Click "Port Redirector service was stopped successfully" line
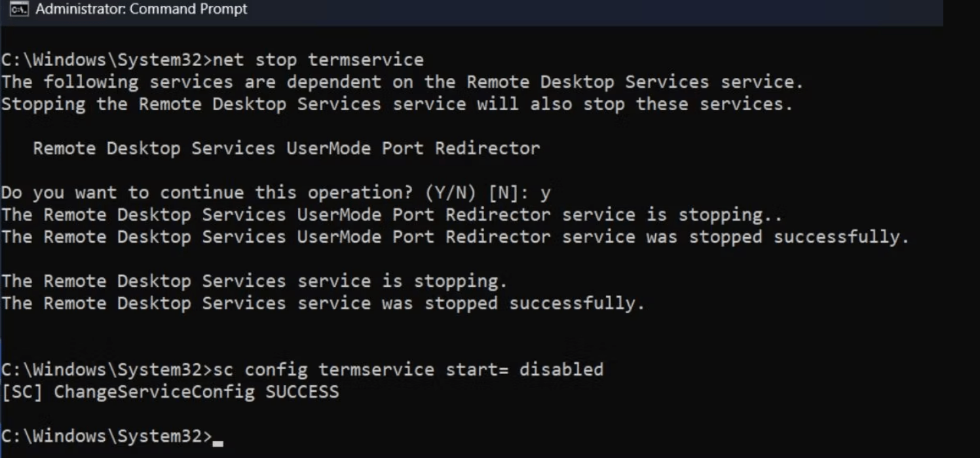980x458 pixels. [x=455, y=237]
